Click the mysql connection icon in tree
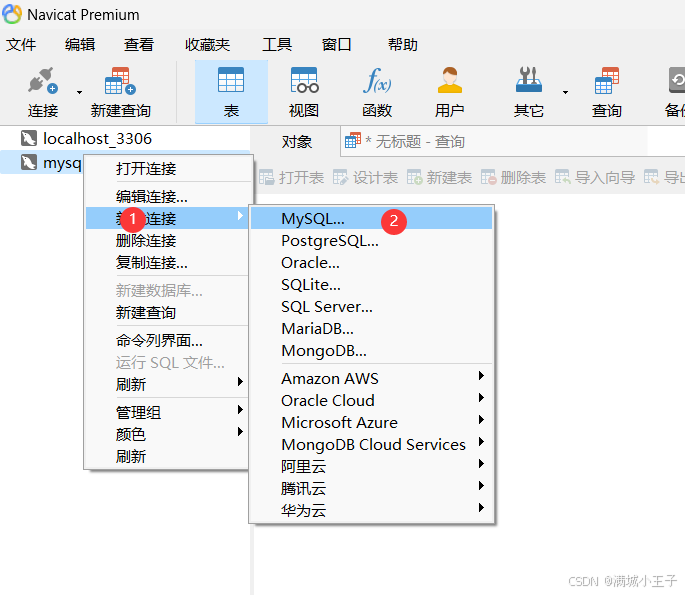The width and height of the screenshot is (685, 595). 29,163
